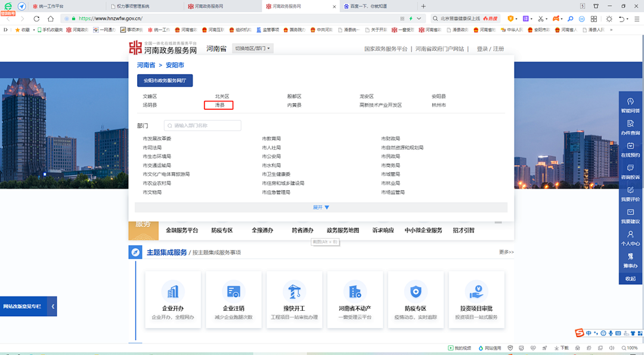Click the department name search field
The image size is (644, 355).
[x=203, y=126]
